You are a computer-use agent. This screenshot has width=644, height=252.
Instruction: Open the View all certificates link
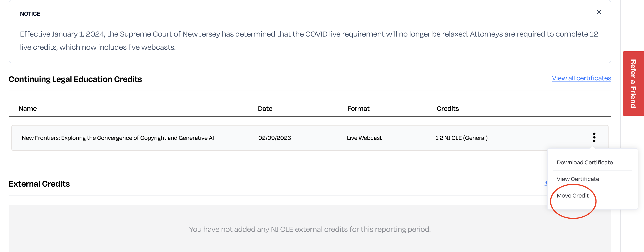[581, 78]
